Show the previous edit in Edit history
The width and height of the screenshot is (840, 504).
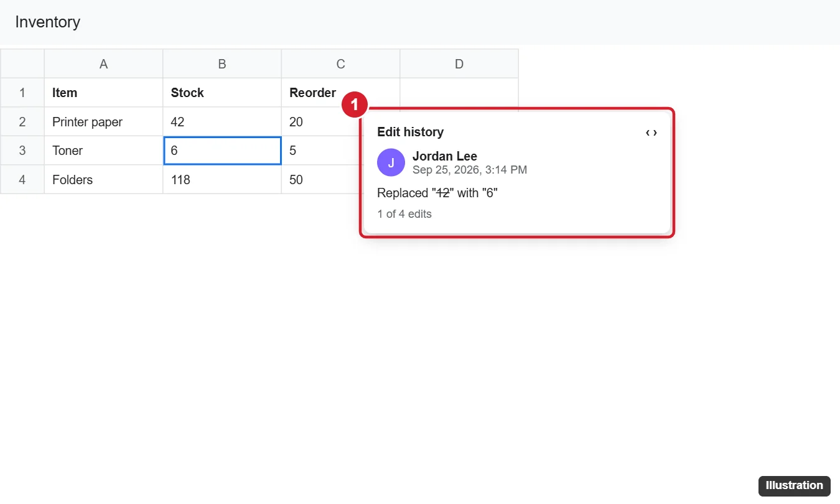[647, 133]
